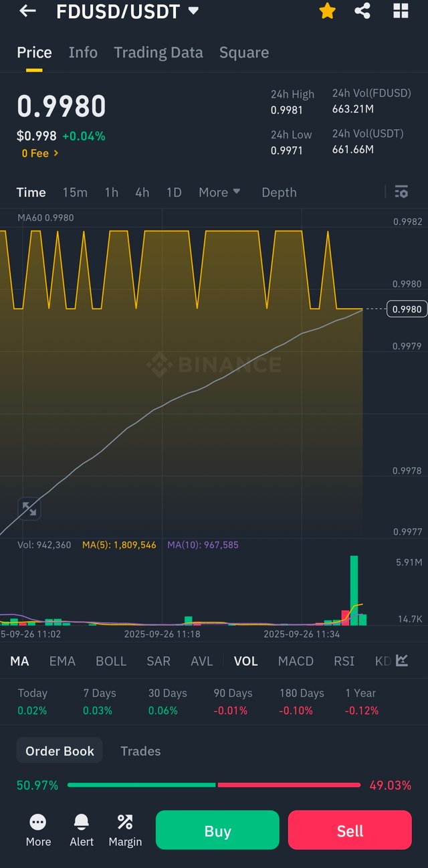428x868 pixels.
Task: Tap the MA(5) 1,809,546 volume label
Action: 119,545
